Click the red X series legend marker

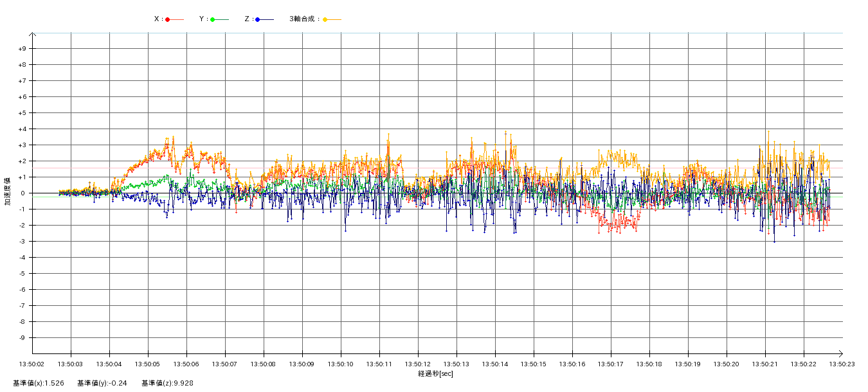168,19
